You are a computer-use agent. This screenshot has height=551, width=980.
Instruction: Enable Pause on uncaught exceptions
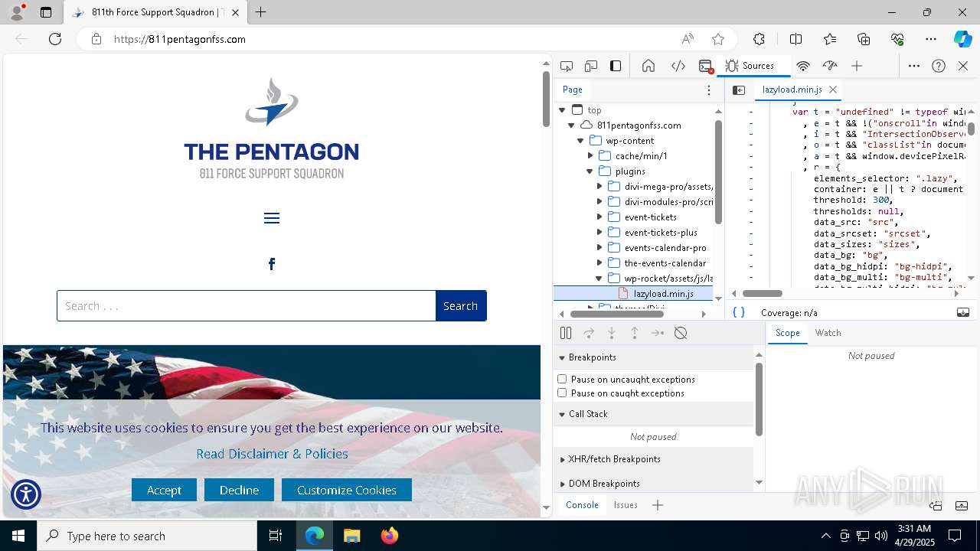pos(562,379)
